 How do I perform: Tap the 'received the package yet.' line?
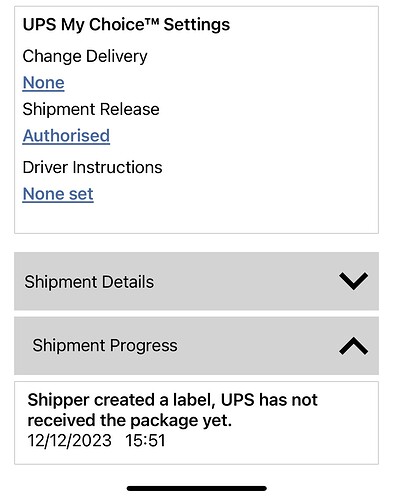[x=129, y=420]
